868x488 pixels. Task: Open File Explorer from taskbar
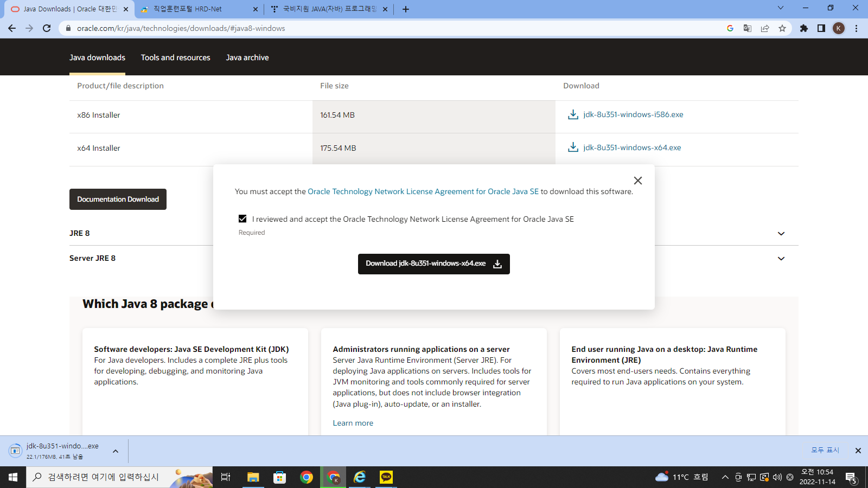(x=253, y=477)
